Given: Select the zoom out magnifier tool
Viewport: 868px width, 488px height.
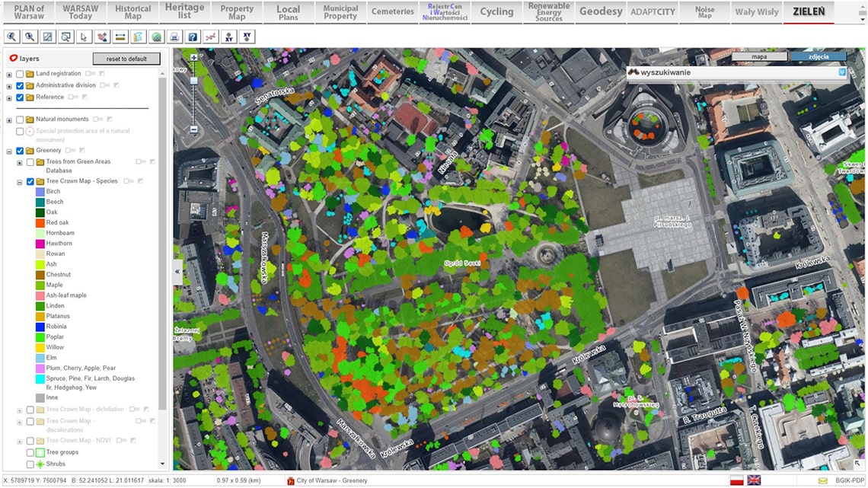Looking at the screenshot, I should point(30,37).
